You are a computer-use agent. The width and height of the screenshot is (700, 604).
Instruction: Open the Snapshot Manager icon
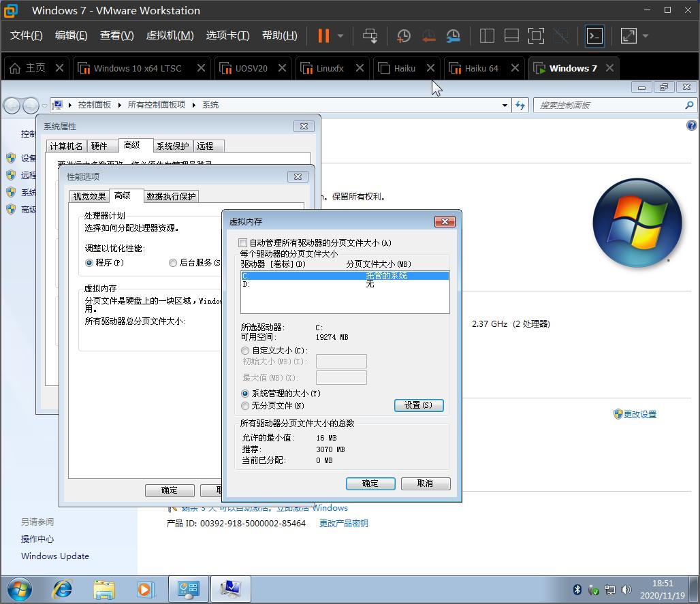(453, 35)
